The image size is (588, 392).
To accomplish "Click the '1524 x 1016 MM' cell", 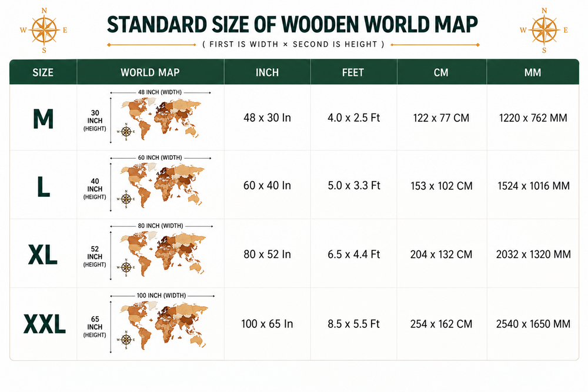I will point(533,186).
